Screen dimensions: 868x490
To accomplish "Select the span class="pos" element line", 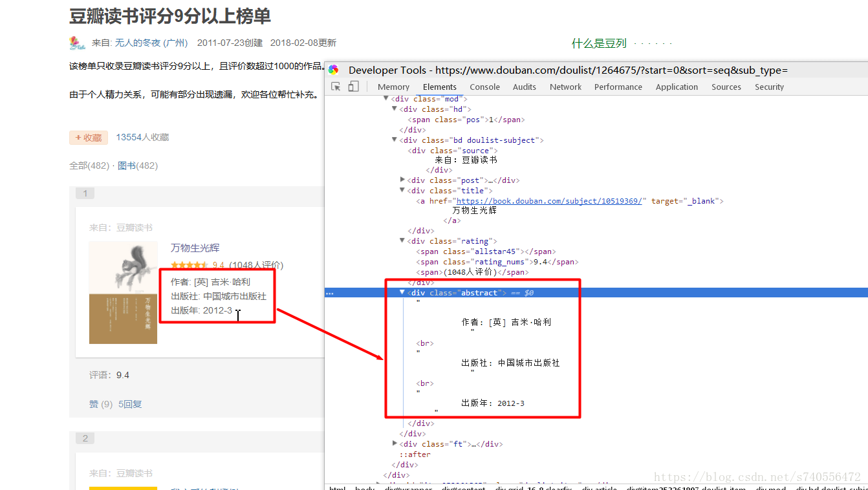I will [466, 120].
